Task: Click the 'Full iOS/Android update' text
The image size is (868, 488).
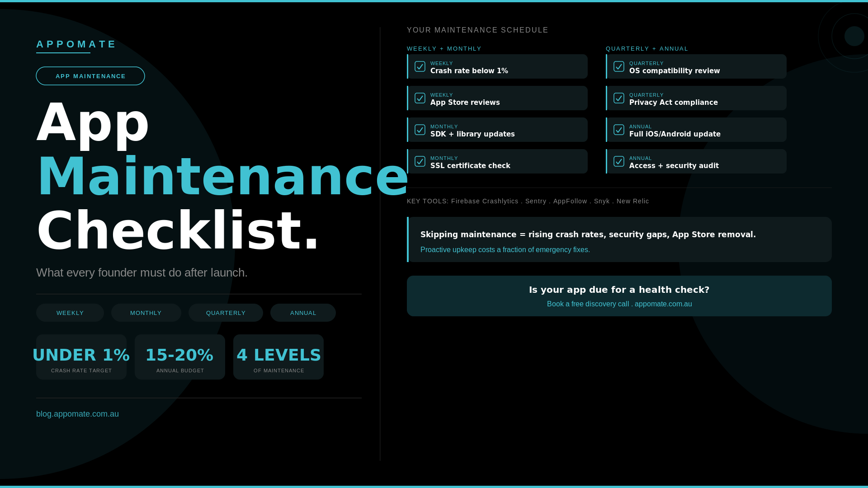Action: (x=675, y=134)
